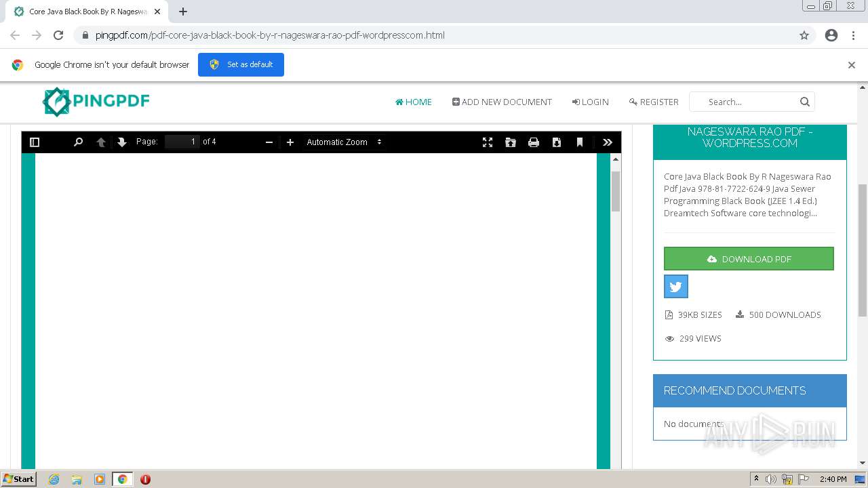Open Internet Explorer from taskbar

(x=54, y=479)
